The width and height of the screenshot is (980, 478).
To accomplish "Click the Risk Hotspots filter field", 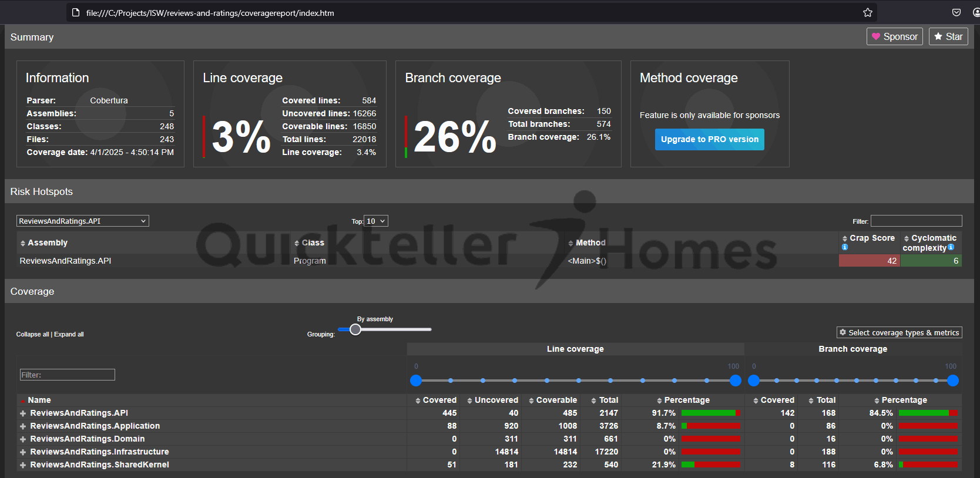I will point(916,221).
